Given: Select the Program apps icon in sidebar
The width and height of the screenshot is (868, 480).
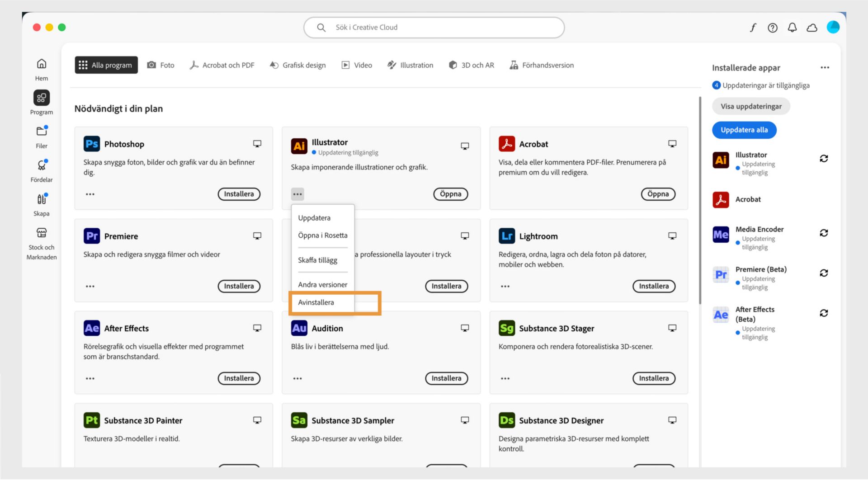Looking at the screenshot, I should coord(42,98).
